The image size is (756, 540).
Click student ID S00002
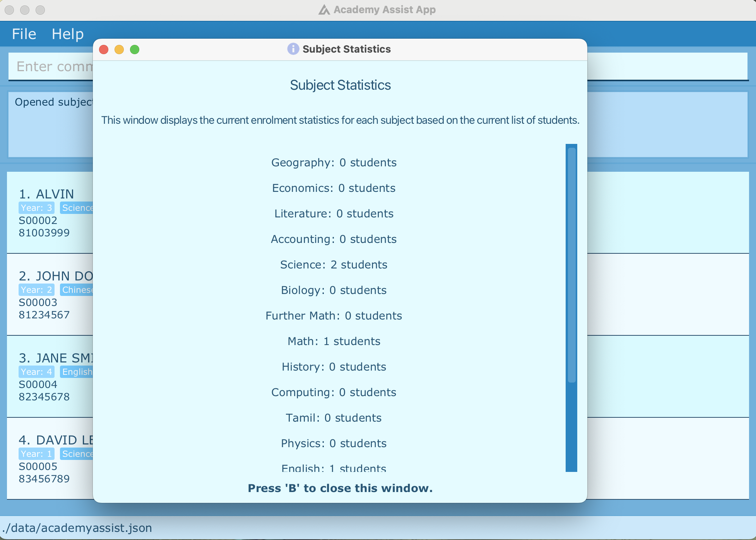coord(38,220)
